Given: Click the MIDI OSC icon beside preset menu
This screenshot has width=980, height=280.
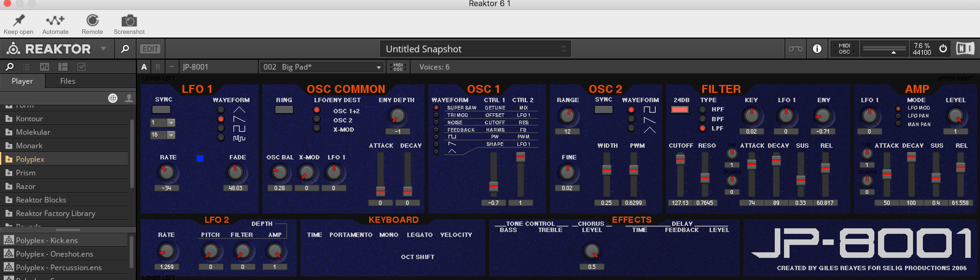Looking at the screenshot, I should pyautogui.click(x=398, y=67).
